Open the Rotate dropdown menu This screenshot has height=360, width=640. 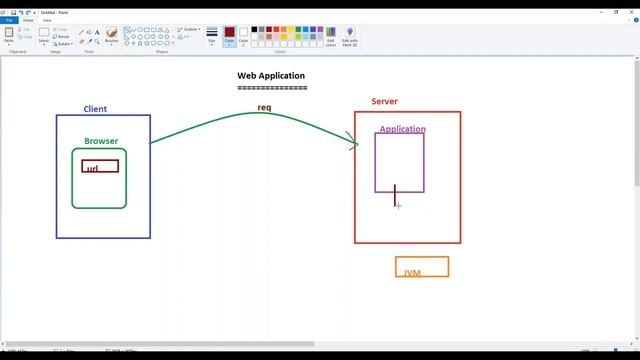point(63,44)
